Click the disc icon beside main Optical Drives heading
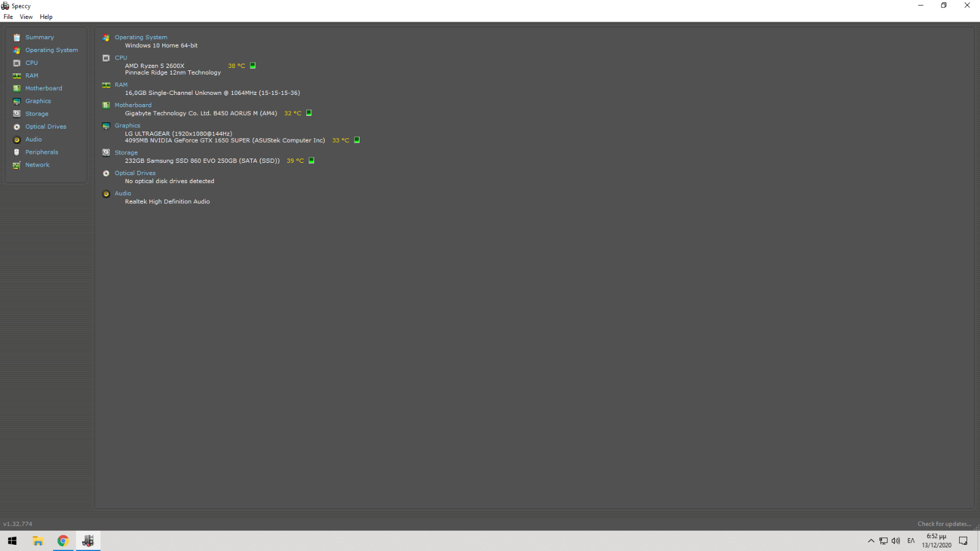 (x=106, y=173)
